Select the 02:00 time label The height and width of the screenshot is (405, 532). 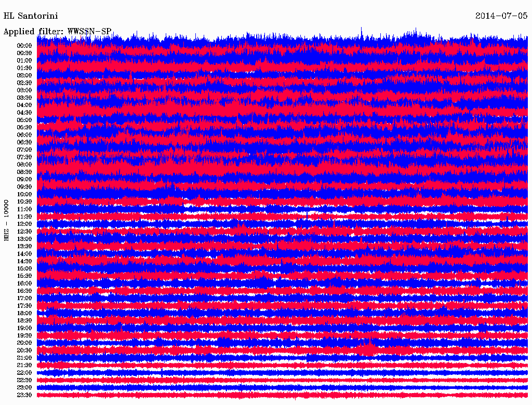pyautogui.click(x=24, y=76)
